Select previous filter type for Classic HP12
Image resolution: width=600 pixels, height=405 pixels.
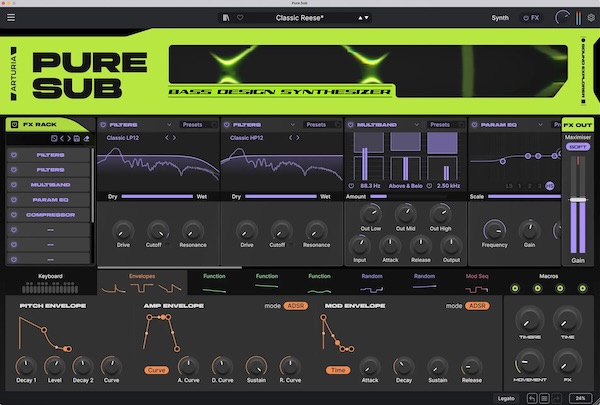point(290,138)
